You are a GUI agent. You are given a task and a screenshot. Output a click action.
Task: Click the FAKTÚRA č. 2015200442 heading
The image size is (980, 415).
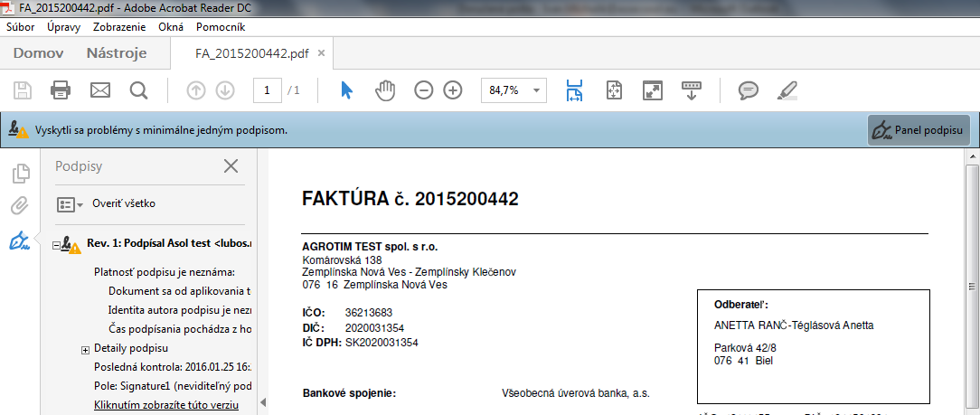coord(410,199)
